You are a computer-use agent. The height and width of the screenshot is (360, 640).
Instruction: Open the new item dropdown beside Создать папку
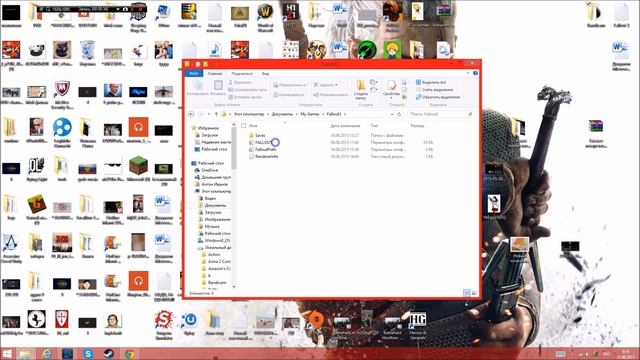tap(373, 82)
